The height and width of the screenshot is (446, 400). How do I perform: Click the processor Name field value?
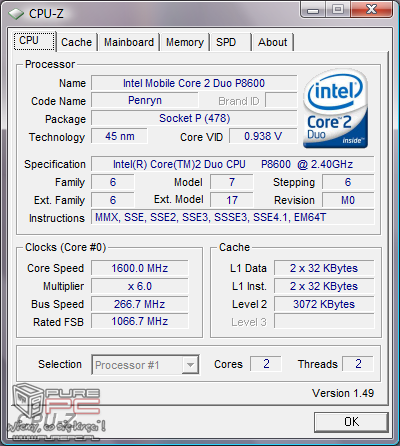click(x=194, y=83)
